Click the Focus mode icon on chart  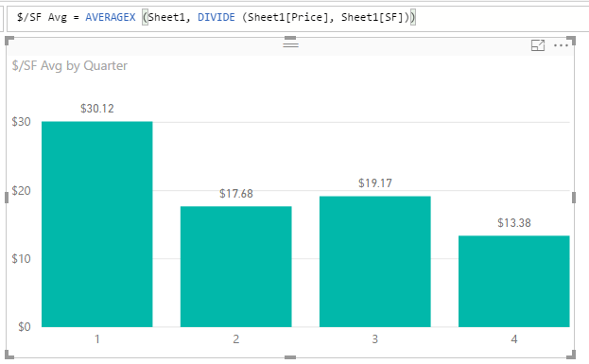(x=538, y=45)
